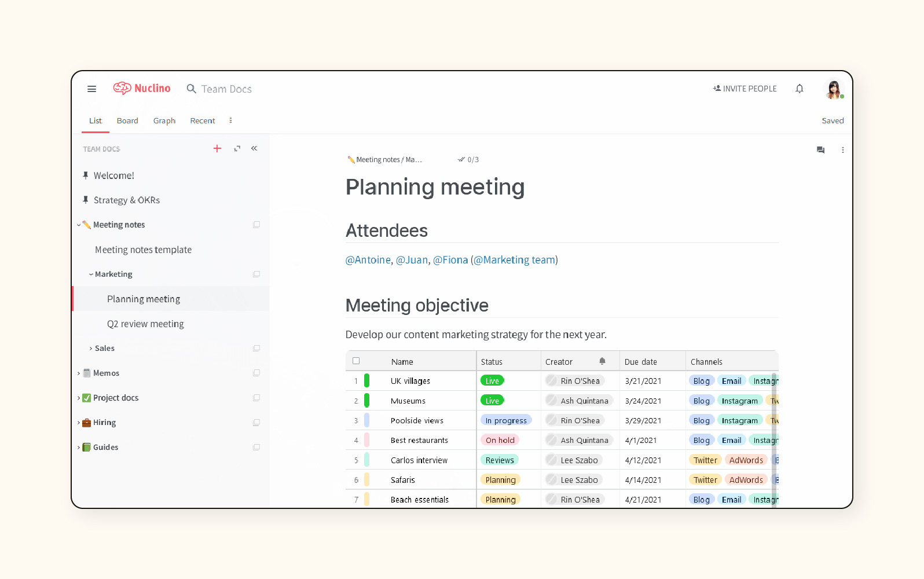
Task: Click the Reviews status tag
Action: [500, 460]
